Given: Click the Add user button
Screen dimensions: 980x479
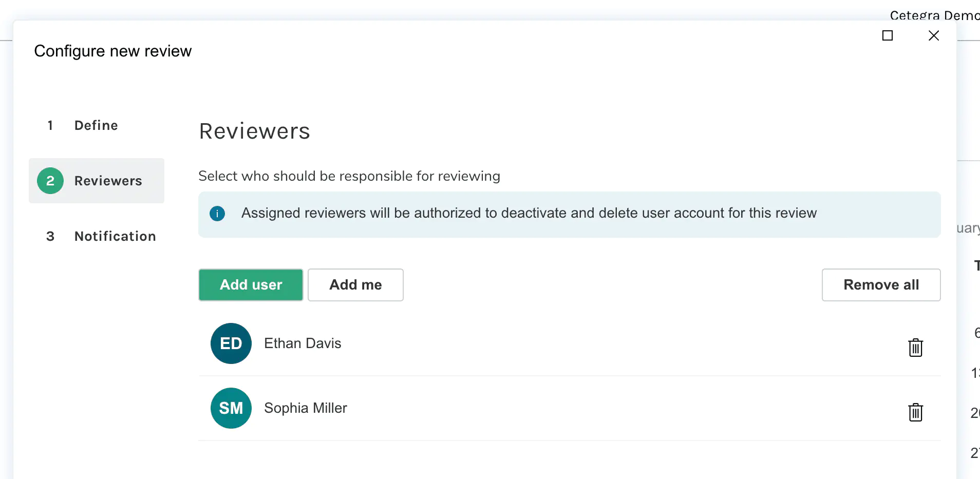Looking at the screenshot, I should [251, 285].
